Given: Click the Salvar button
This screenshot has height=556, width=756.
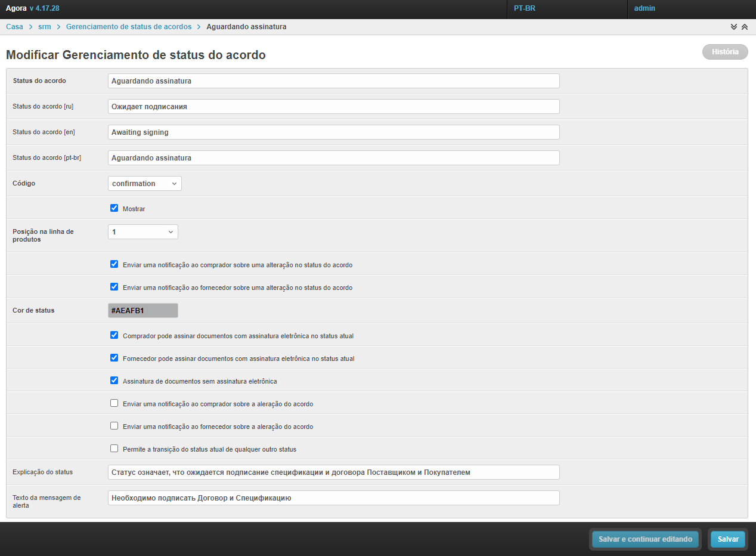Looking at the screenshot, I should coord(728,539).
